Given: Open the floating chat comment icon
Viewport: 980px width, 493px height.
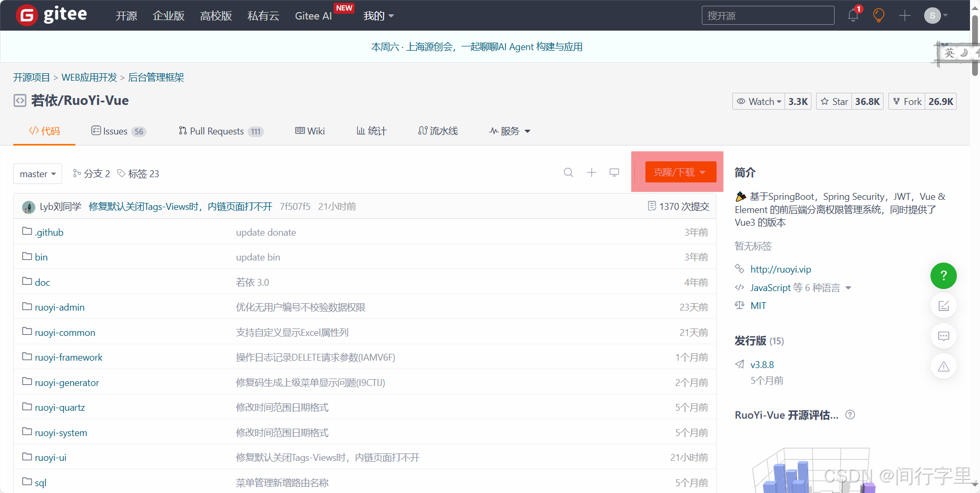Looking at the screenshot, I should click(944, 336).
